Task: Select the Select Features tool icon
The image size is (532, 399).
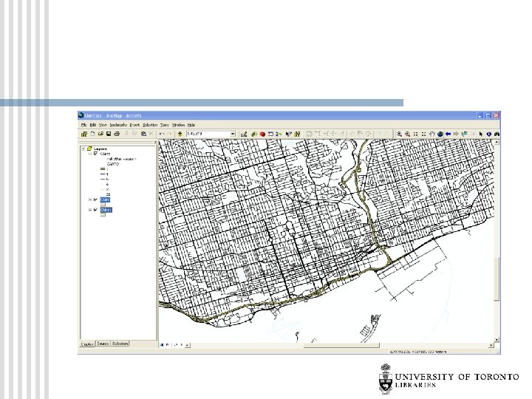Action: (x=465, y=134)
